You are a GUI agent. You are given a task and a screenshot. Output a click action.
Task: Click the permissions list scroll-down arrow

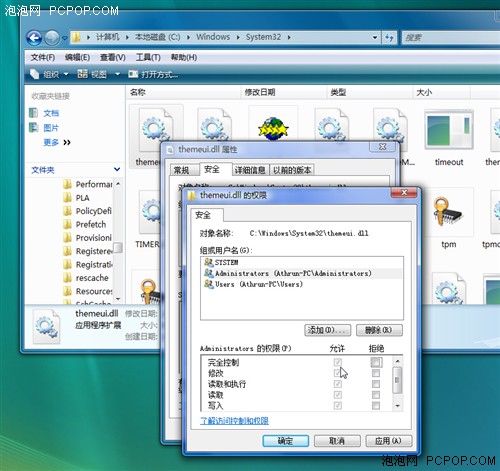click(x=397, y=406)
